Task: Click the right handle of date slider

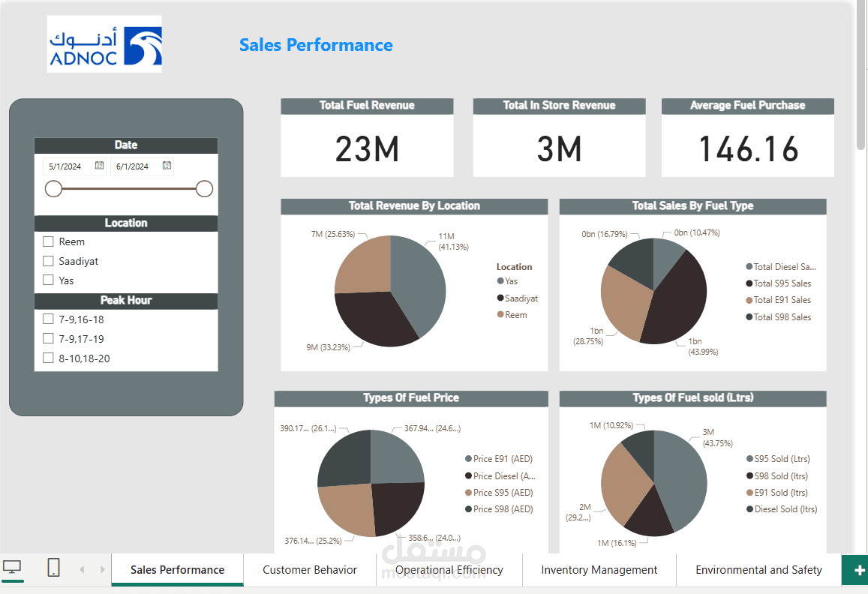Action: click(x=204, y=189)
